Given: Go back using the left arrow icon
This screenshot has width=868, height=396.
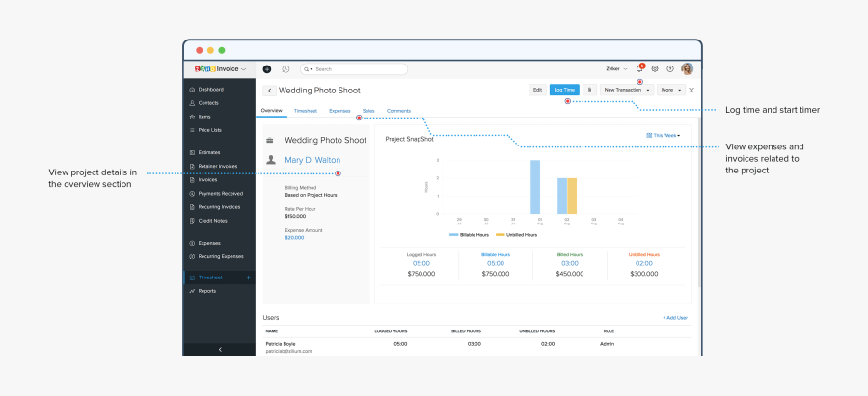Looking at the screenshot, I should click(x=269, y=91).
